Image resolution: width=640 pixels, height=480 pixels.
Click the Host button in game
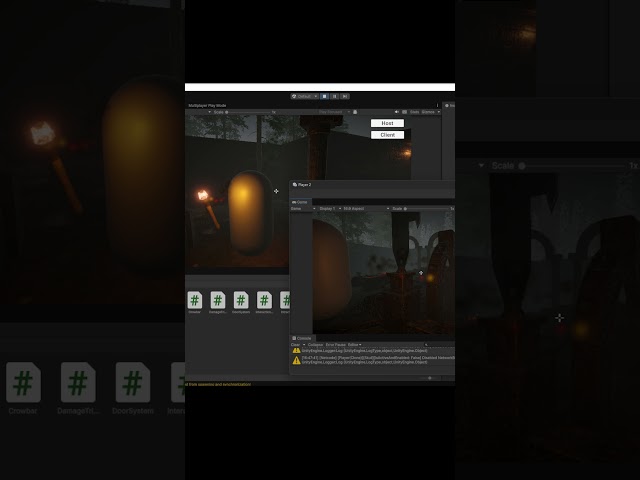[387, 123]
